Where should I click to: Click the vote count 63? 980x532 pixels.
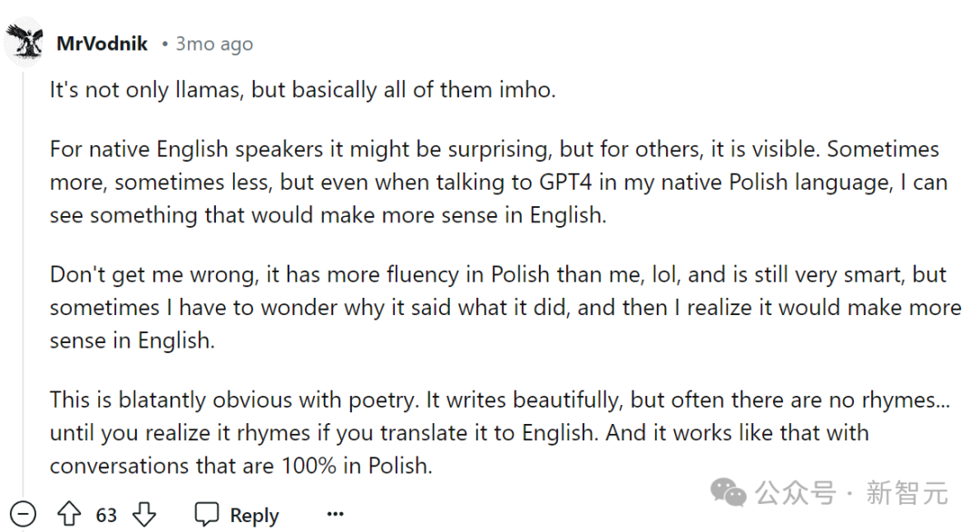[x=107, y=516]
